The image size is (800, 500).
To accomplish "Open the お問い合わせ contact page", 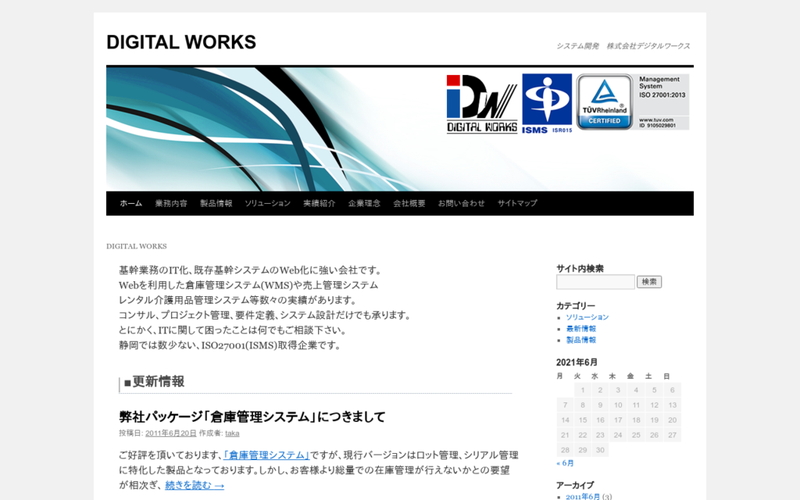I will pyautogui.click(x=461, y=203).
